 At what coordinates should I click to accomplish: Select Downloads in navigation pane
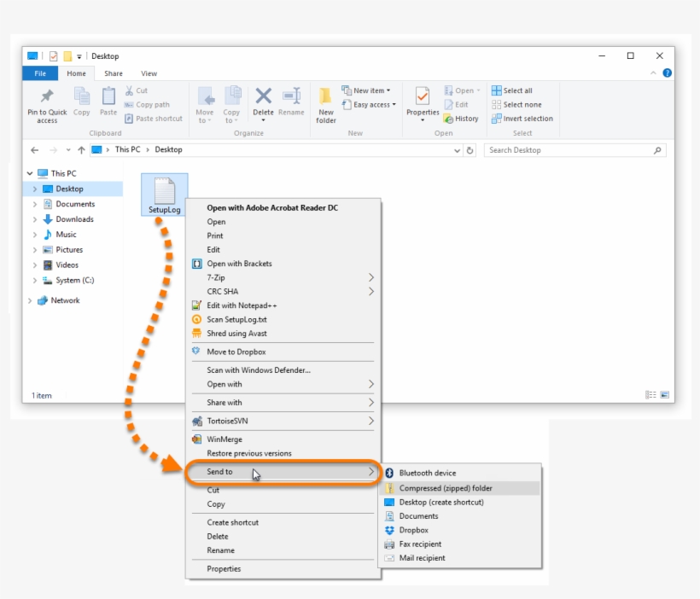coord(74,219)
